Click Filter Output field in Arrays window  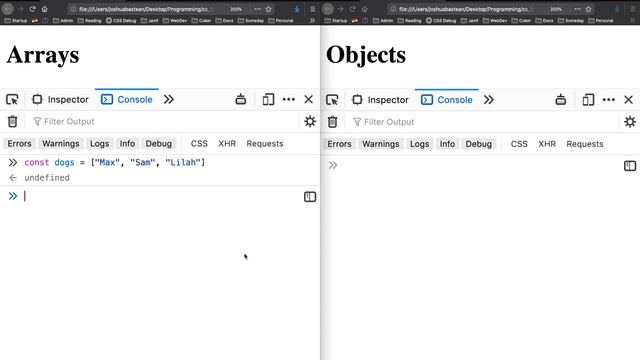pos(164,121)
